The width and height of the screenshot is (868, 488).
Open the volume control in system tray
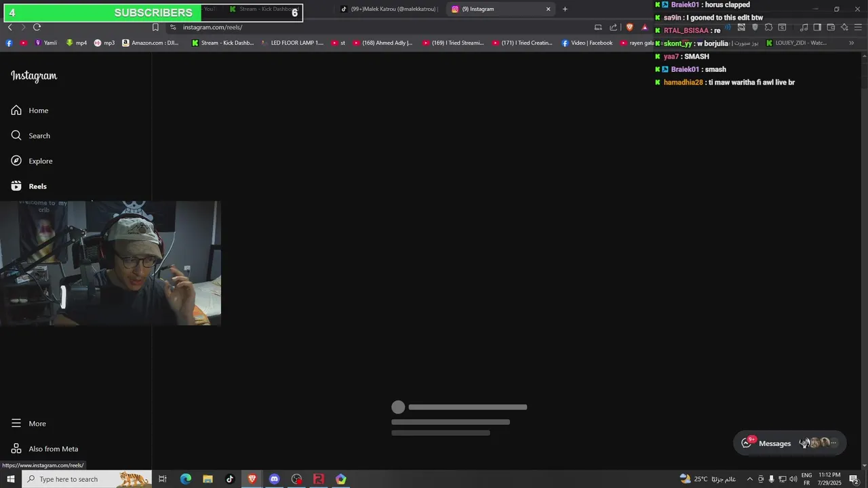tap(793, 479)
